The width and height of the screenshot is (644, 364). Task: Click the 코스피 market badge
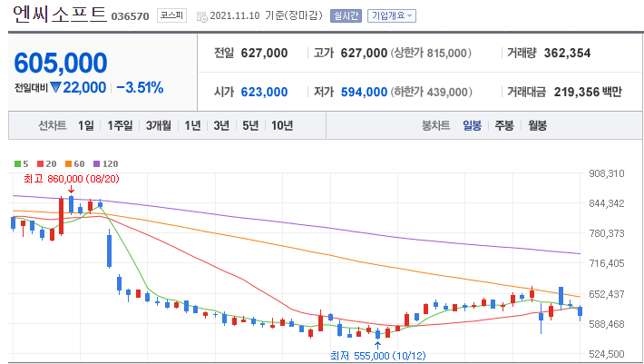(x=171, y=15)
